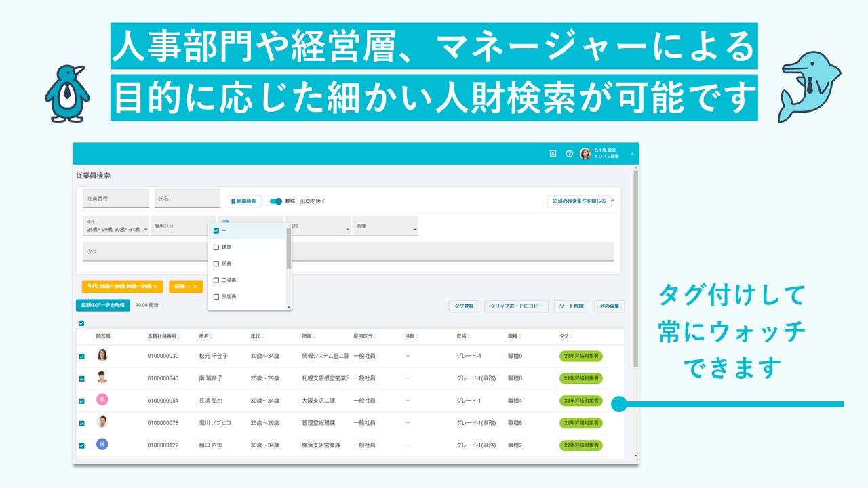Click the user avatar for 五十嵐 恵衣

585,154
